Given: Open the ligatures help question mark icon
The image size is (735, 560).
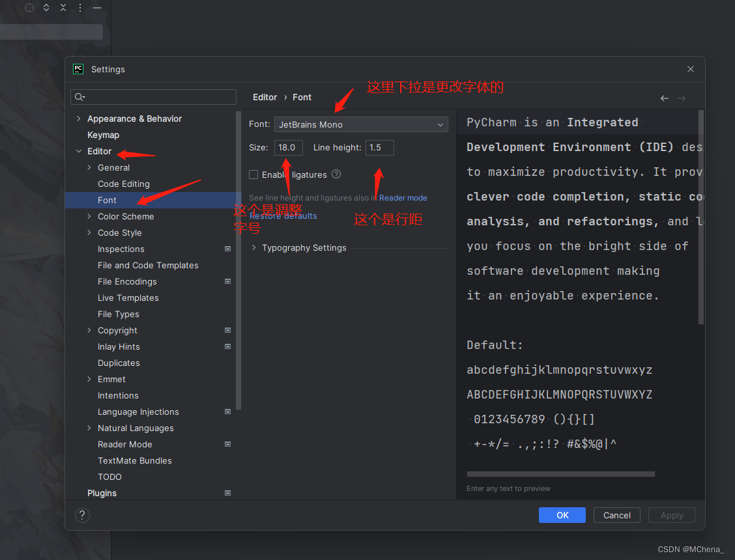Looking at the screenshot, I should click(336, 175).
